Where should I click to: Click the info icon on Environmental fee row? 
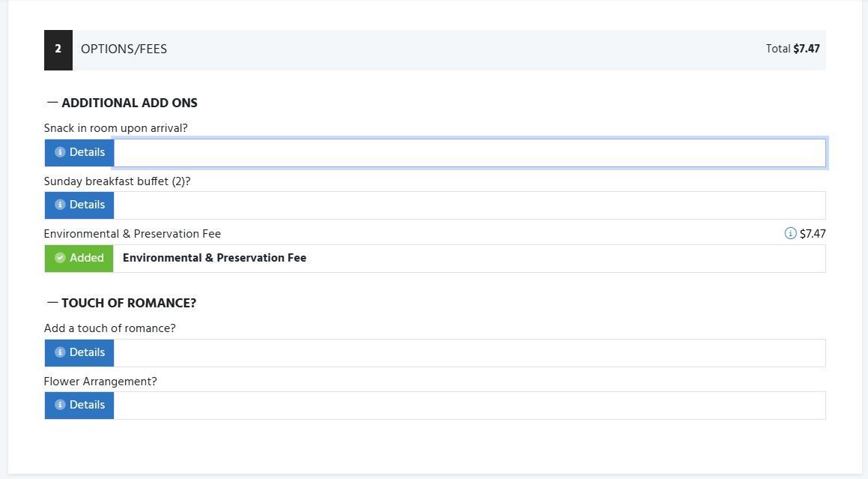[x=789, y=234]
